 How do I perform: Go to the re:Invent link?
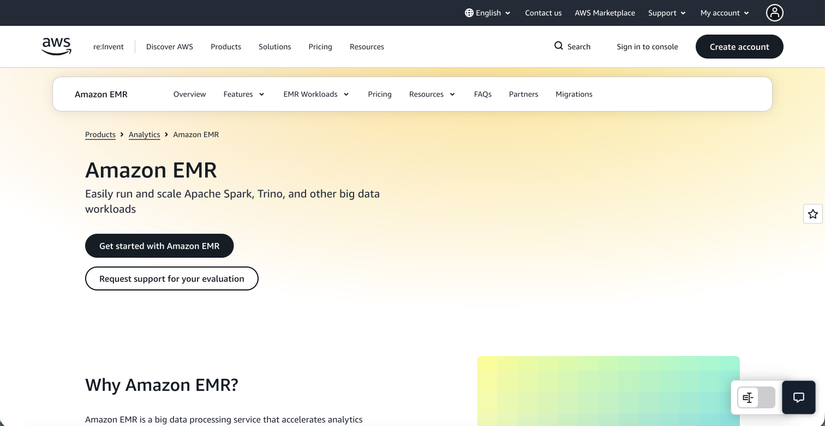coord(108,46)
